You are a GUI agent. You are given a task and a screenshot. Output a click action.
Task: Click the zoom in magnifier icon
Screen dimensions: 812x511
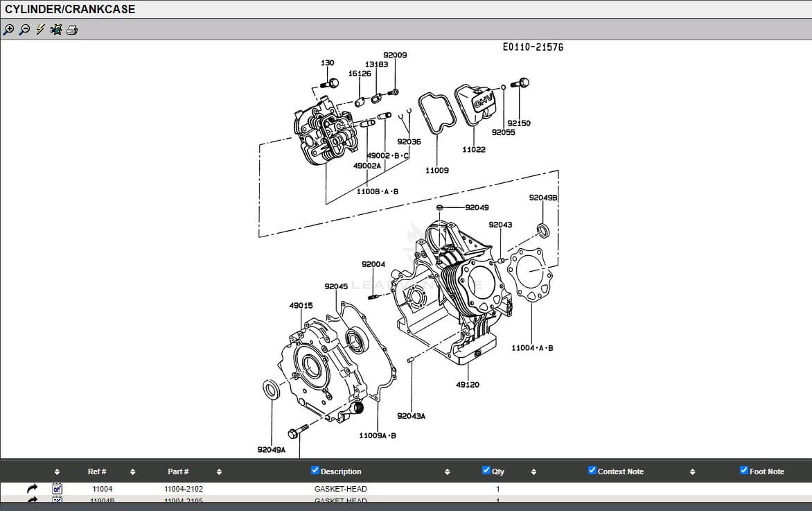(8, 29)
